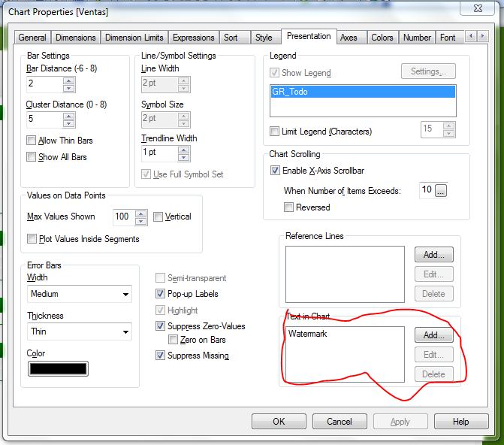Decrease Bar Distance with down arrow

pos(69,88)
